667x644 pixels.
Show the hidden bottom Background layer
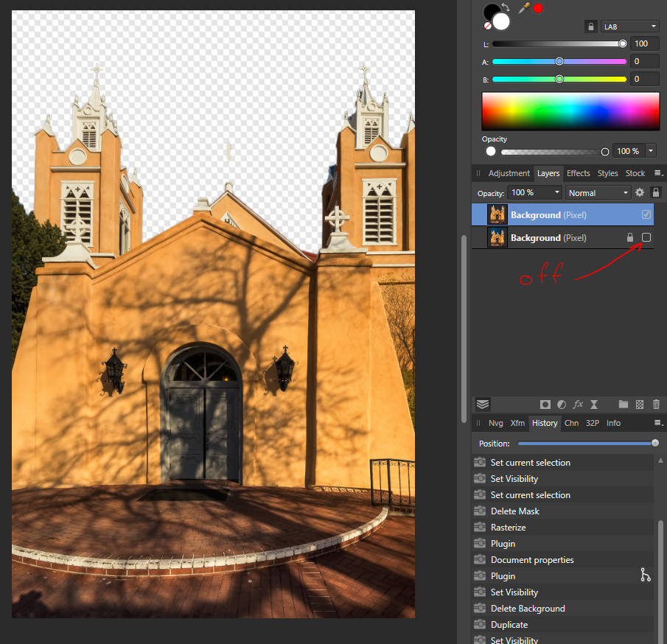pyautogui.click(x=646, y=237)
